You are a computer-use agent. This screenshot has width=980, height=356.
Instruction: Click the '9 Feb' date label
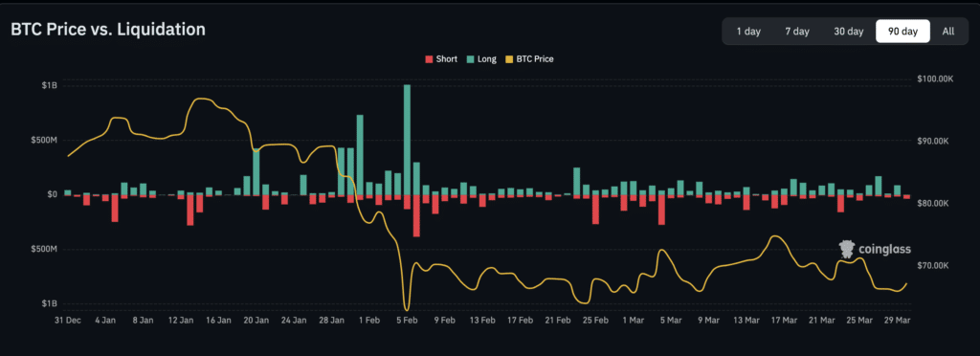(444, 320)
